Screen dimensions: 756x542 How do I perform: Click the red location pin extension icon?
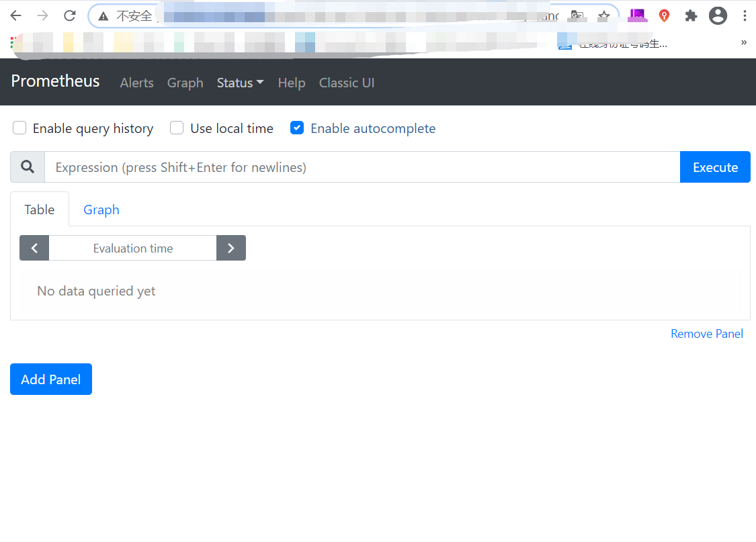(x=665, y=16)
